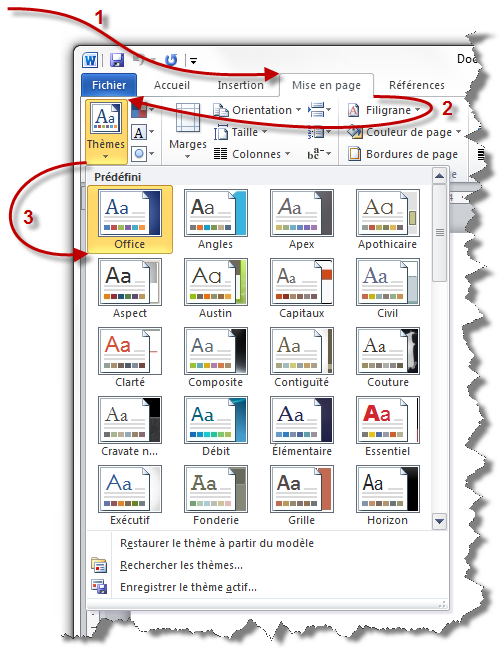This screenshot has height=650, width=500.
Task: Open the Marges margins button
Action: [187, 131]
